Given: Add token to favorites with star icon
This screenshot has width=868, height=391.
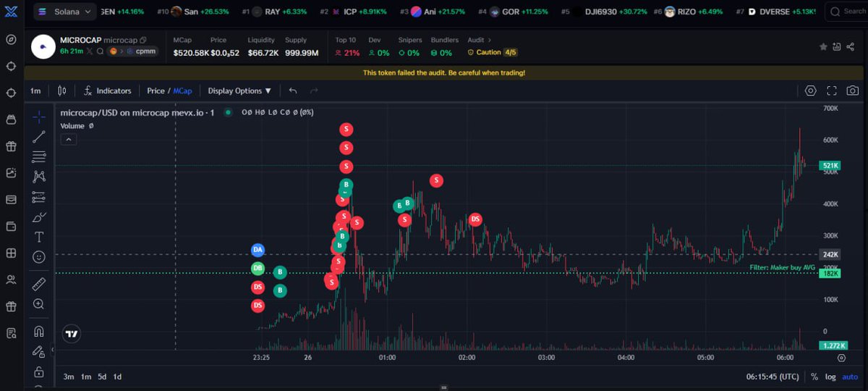Looking at the screenshot, I should pyautogui.click(x=823, y=46).
